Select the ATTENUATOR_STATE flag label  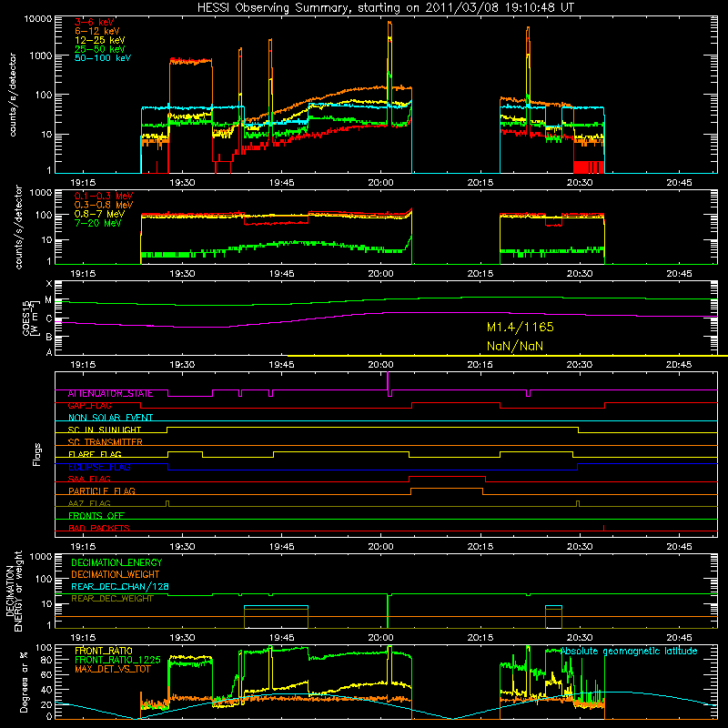pos(110,394)
